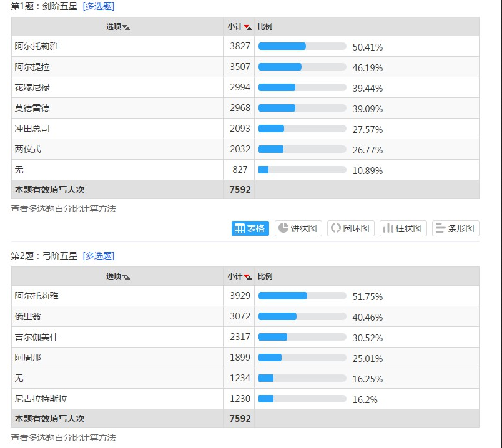
Task: Sort question 2 by 小计 column arrow
Action: pyautogui.click(x=248, y=277)
